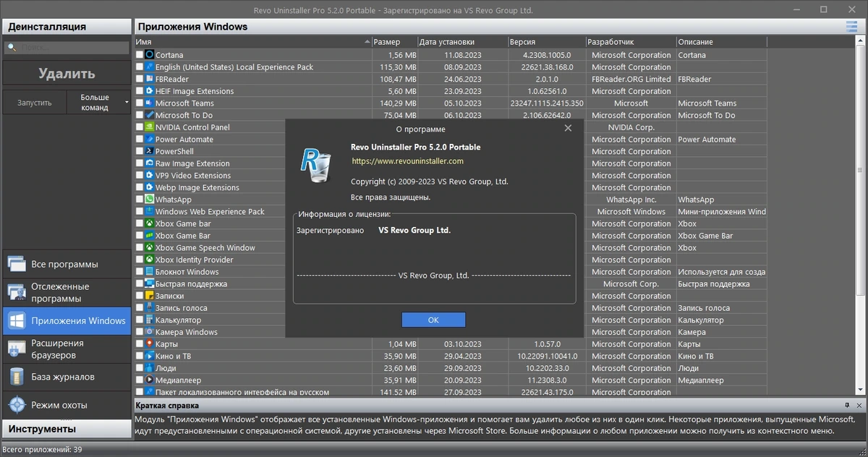This screenshot has height=457, width=868.
Task: Click the FBReader app icon
Action: 150,79
